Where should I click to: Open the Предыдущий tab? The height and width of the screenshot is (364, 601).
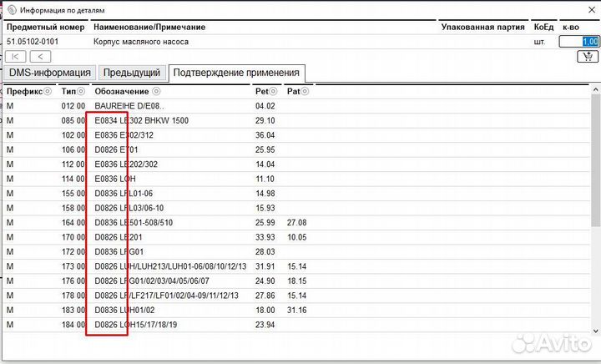pyautogui.click(x=130, y=73)
